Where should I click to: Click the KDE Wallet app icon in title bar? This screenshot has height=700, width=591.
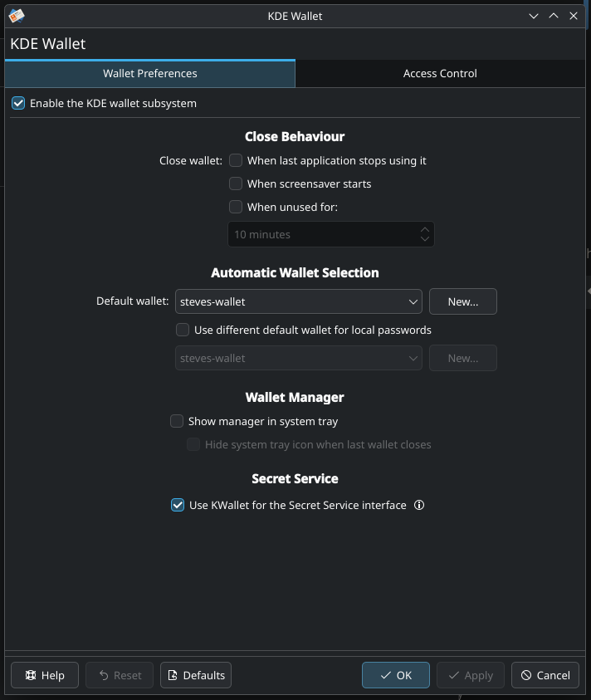(x=16, y=16)
